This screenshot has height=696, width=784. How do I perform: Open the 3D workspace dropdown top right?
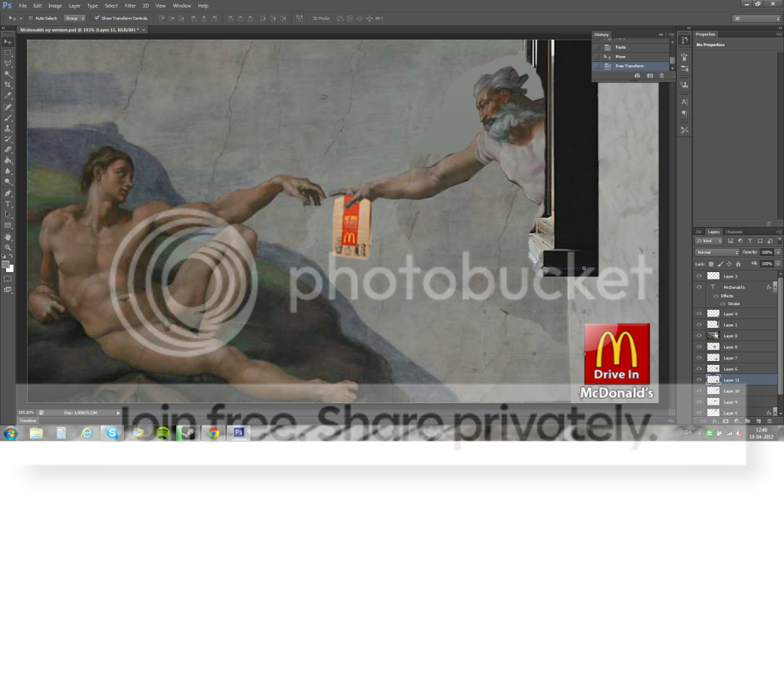(x=756, y=18)
